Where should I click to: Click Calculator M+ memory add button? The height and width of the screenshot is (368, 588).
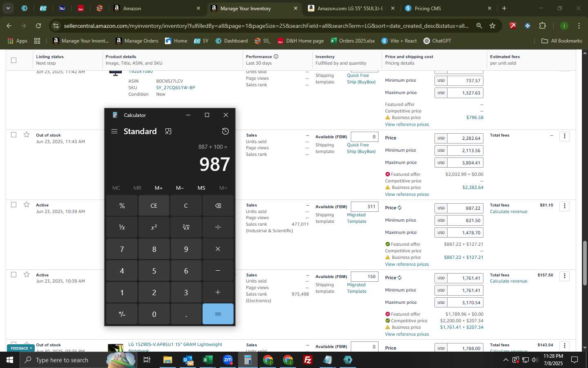(158, 188)
